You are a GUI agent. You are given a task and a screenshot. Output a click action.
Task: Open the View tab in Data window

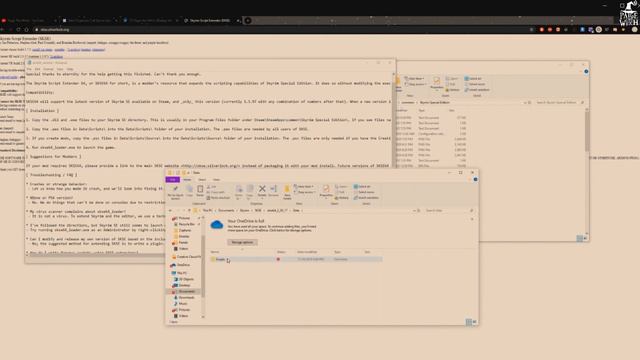pos(216,180)
